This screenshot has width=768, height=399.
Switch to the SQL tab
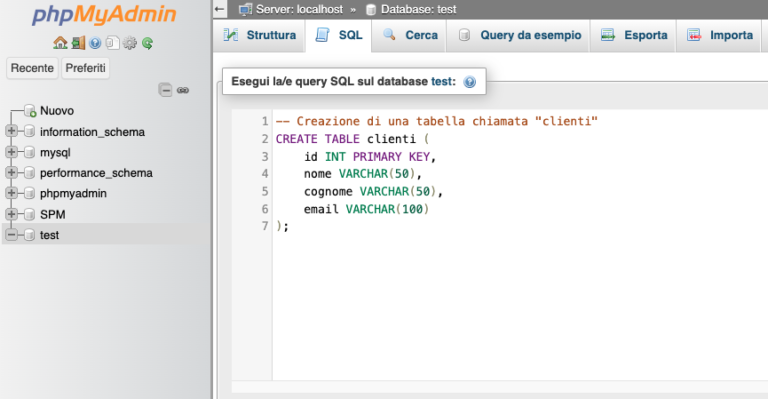tap(338, 35)
